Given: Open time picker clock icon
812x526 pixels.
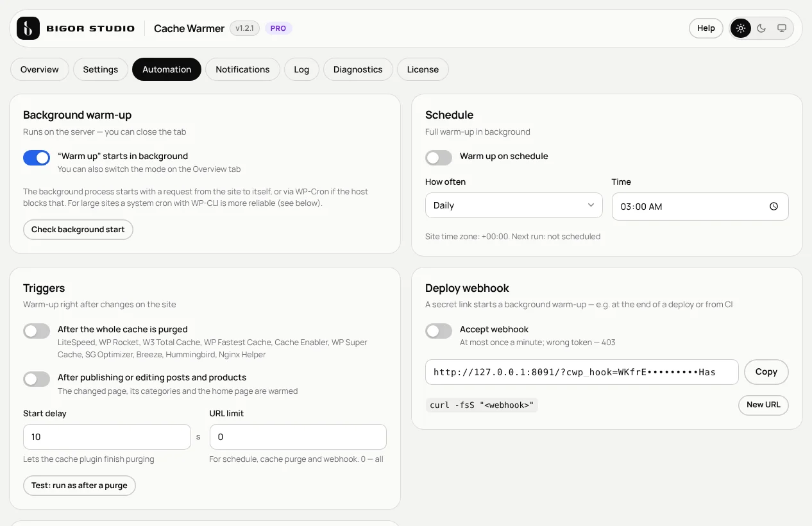Looking at the screenshot, I should tap(774, 207).
